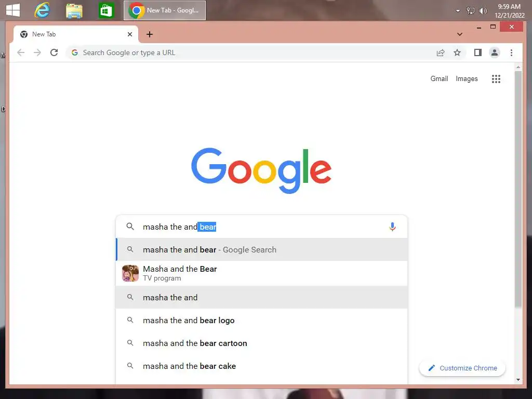Screen dimensions: 532x399
Task: Switch to the Chrome taskbar button
Action: coord(165,10)
